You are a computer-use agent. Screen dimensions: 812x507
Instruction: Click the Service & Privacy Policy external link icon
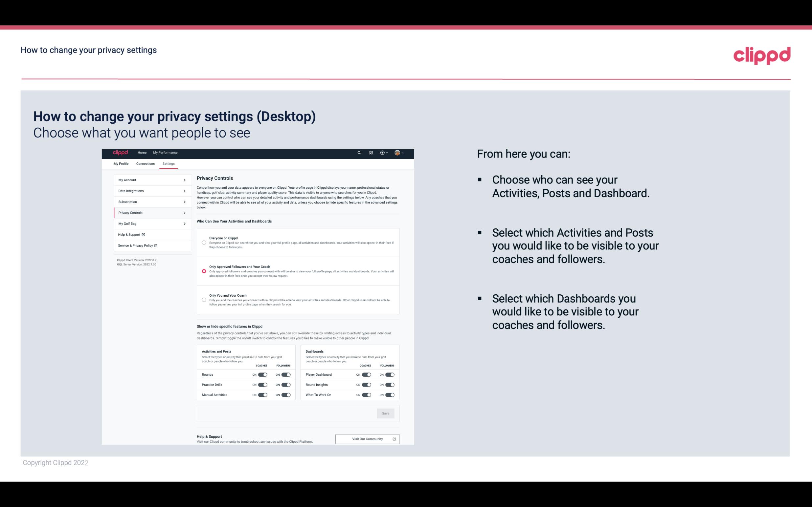[156, 245]
